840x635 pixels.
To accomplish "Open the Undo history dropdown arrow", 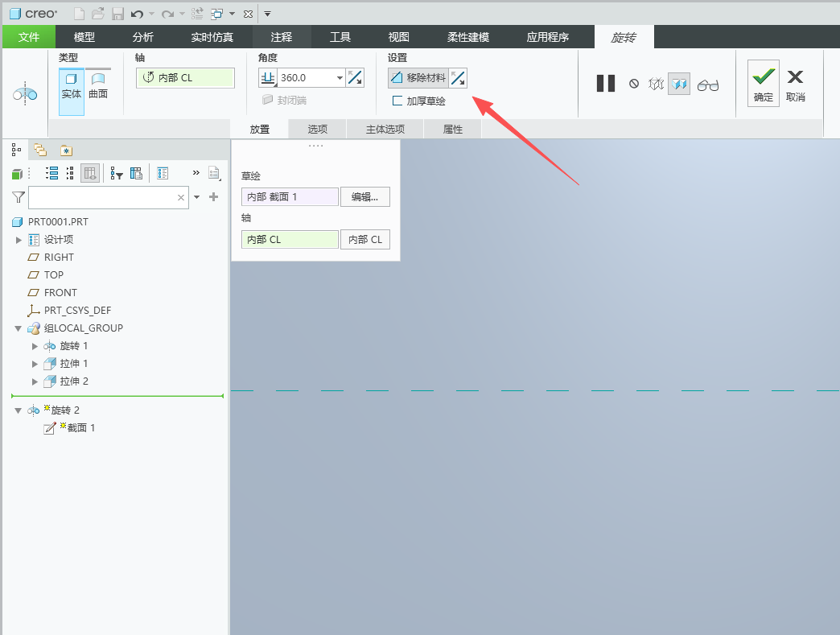I will 151,14.
